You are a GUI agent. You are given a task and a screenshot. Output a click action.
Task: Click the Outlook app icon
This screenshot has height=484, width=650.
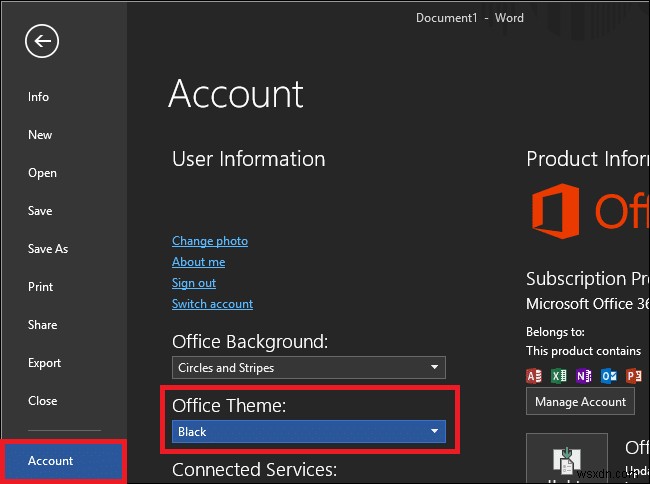tap(609, 375)
